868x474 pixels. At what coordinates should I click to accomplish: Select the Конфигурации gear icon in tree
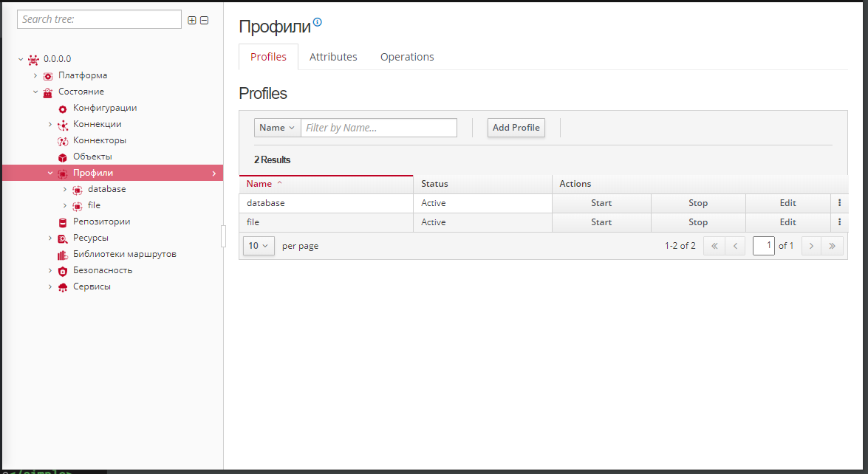coord(63,109)
